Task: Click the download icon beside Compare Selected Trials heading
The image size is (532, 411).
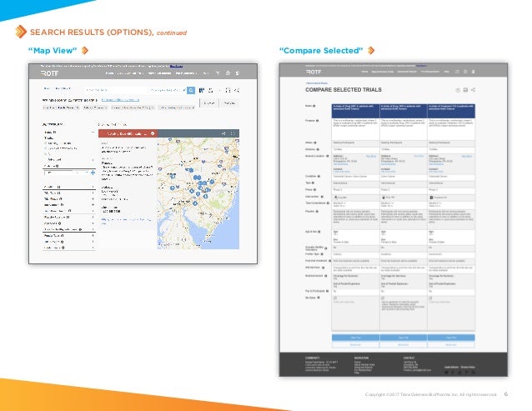Action: [x=458, y=90]
